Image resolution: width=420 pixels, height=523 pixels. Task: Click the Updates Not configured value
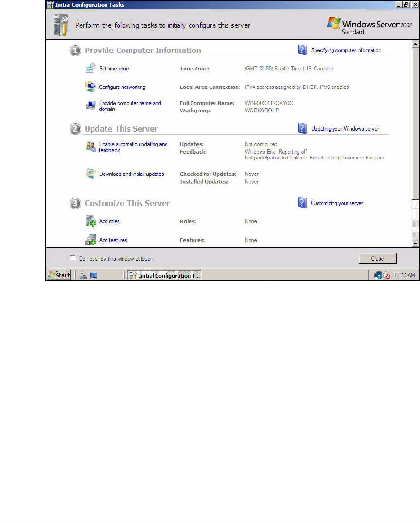pyautogui.click(x=261, y=144)
